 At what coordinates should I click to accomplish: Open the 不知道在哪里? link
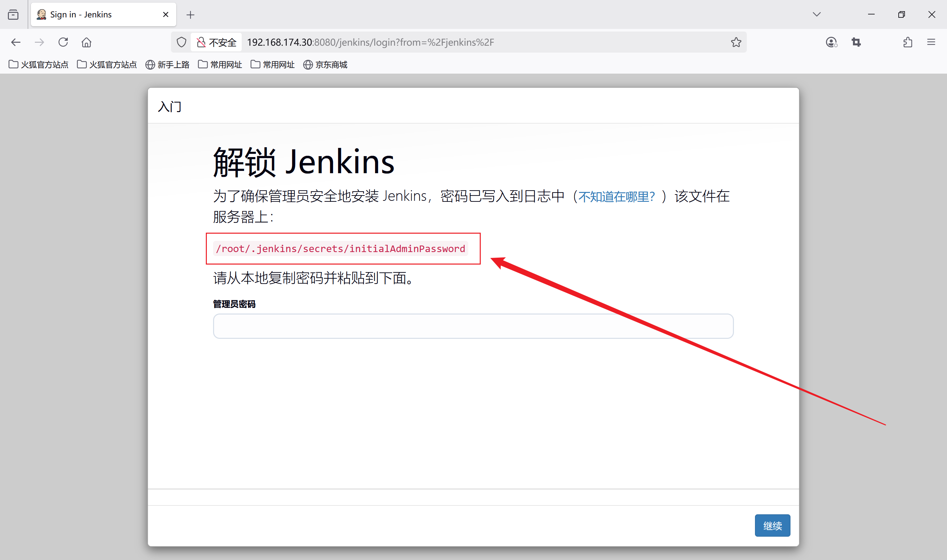616,197
